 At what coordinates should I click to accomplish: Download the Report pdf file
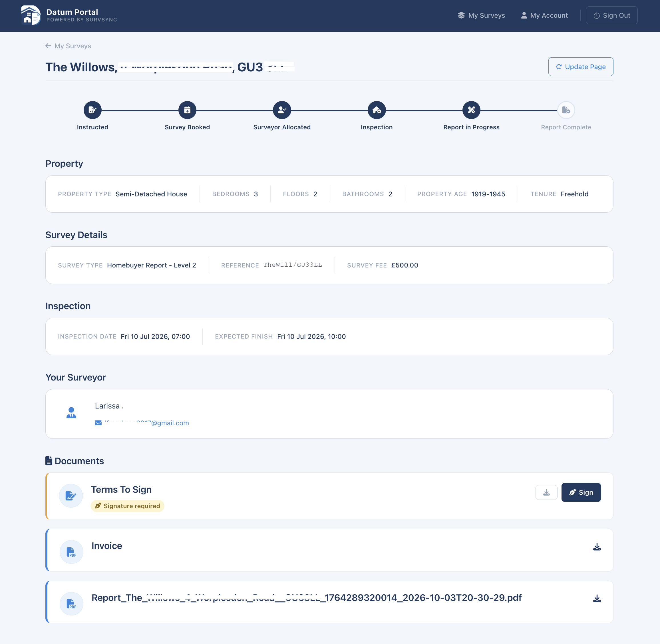coord(597,599)
